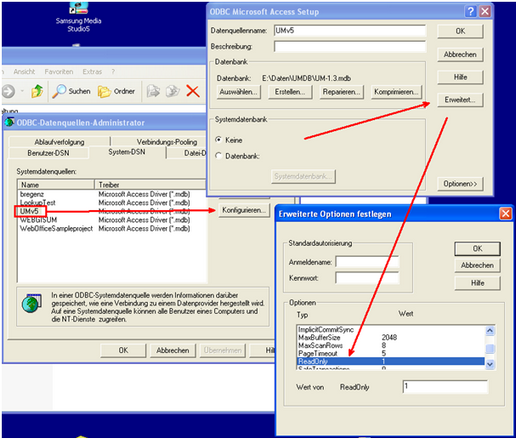Click Abbrechen in Erweiterte Optionen dialog
516x439 pixels.
[477, 265]
